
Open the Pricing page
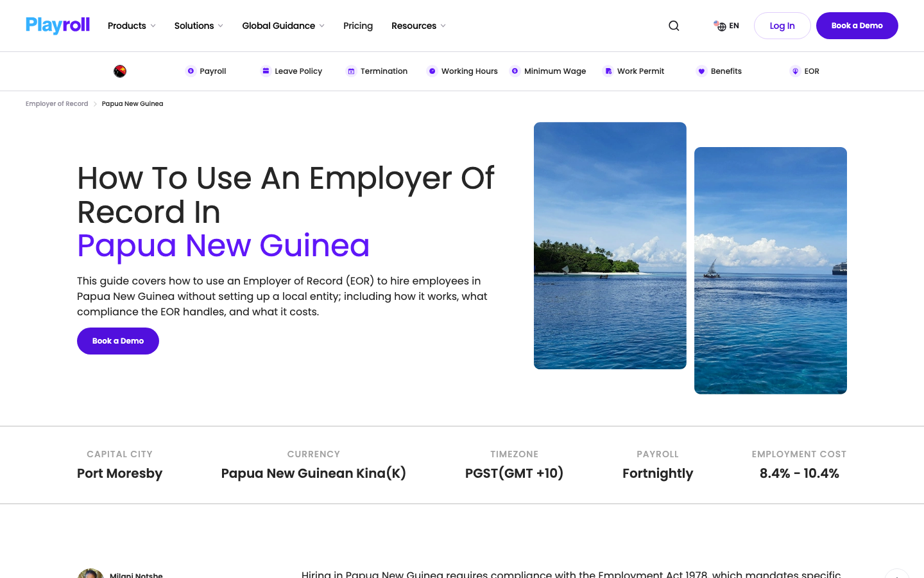[358, 26]
